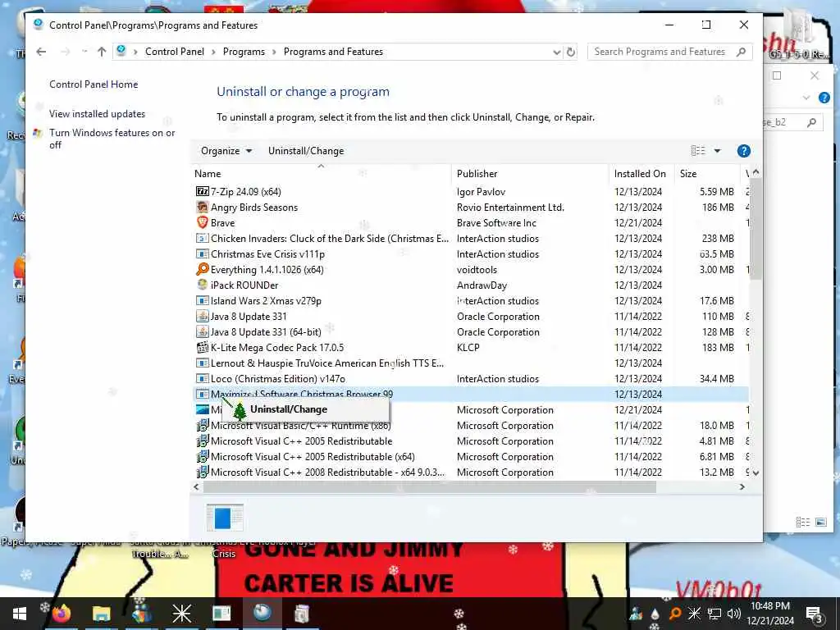Open the Windows Start button

click(x=20, y=614)
